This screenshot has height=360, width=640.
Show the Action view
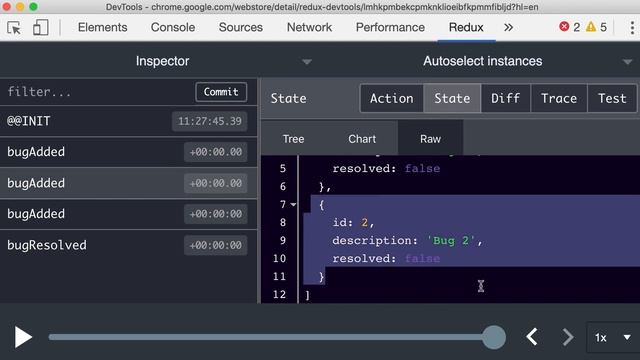(391, 98)
